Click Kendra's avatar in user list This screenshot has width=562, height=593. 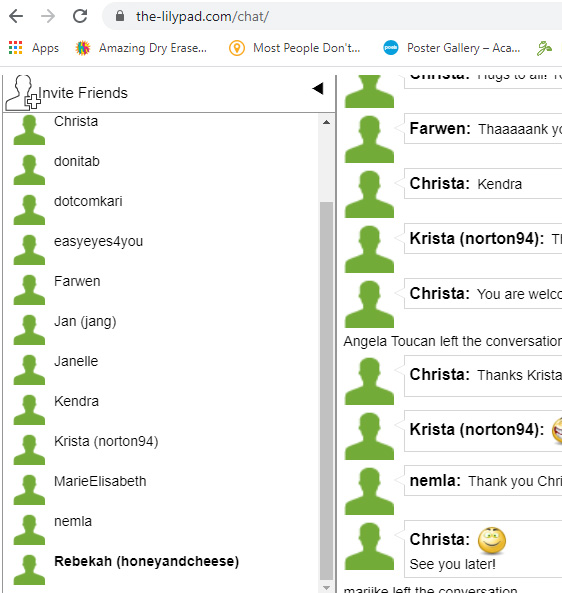[29, 410]
